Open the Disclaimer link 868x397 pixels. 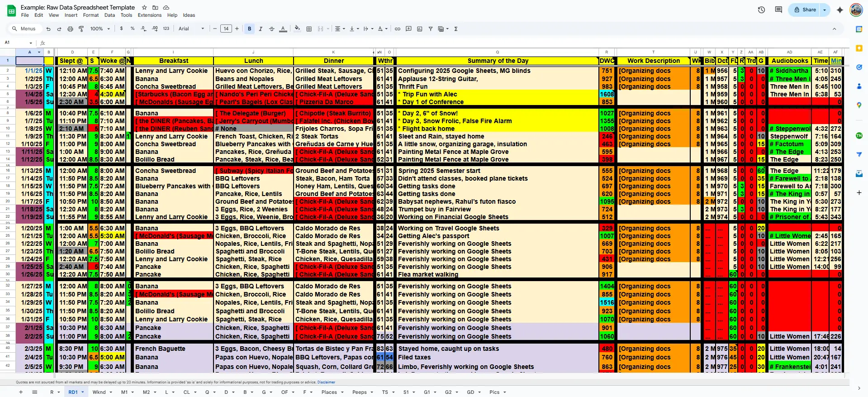326,382
